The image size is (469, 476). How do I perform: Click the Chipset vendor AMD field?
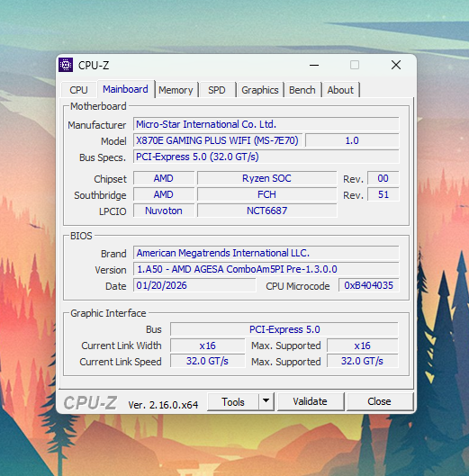164,178
